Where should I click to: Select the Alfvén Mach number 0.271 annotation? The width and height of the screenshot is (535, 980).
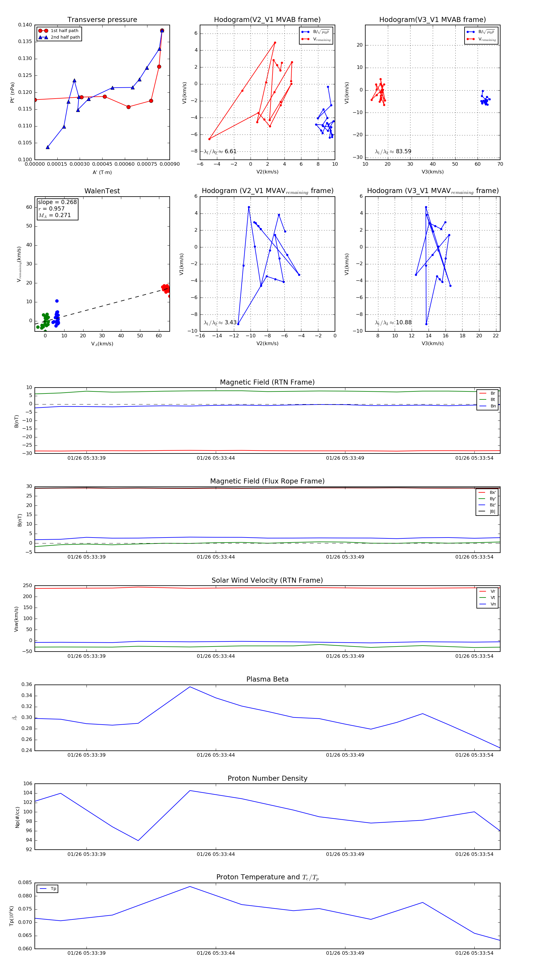point(54,215)
